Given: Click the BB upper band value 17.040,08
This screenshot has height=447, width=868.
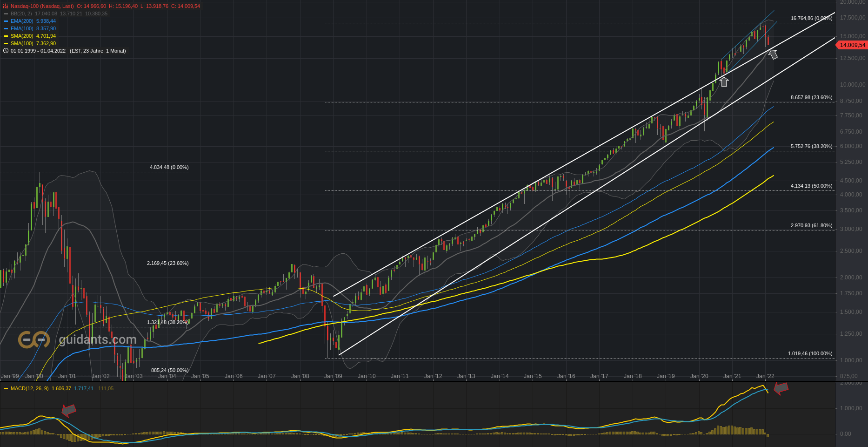Looking at the screenshot, I should tap(46, 14).
